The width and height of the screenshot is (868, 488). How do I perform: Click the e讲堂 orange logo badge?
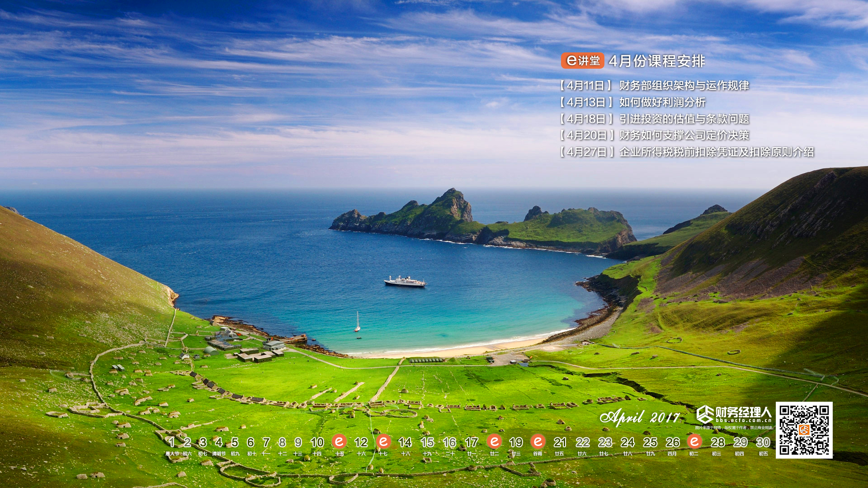tap(582, 61)
